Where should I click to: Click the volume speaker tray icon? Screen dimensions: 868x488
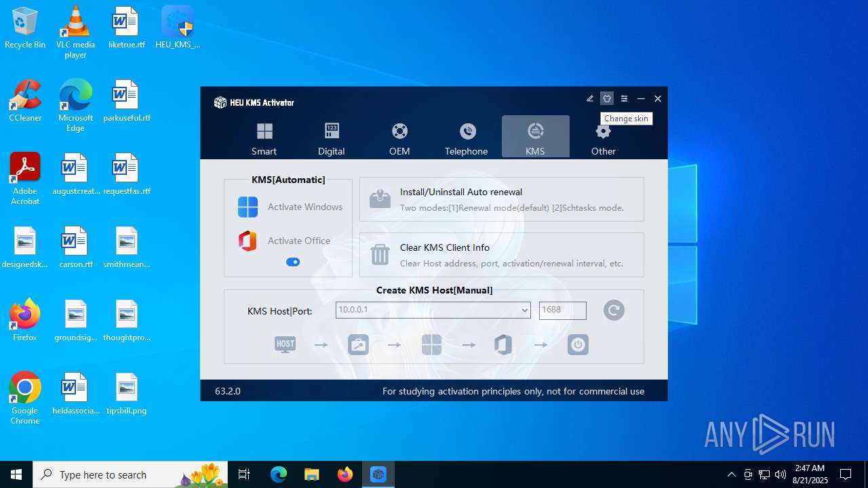[x=781, y=474]
